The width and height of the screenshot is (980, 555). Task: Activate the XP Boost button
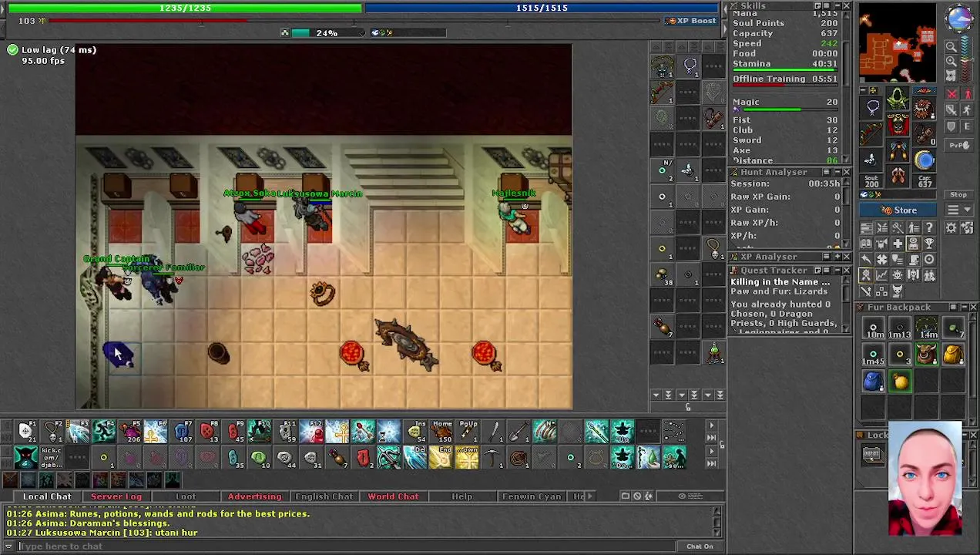pos(692,21)
